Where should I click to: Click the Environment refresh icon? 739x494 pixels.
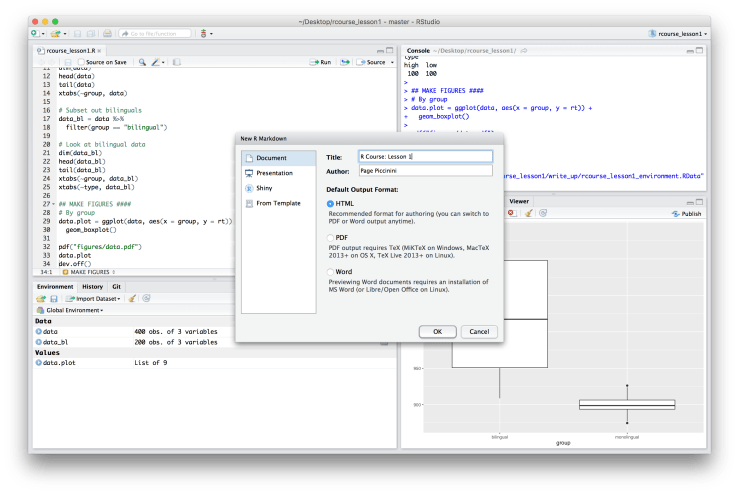[x=147, y=298]
